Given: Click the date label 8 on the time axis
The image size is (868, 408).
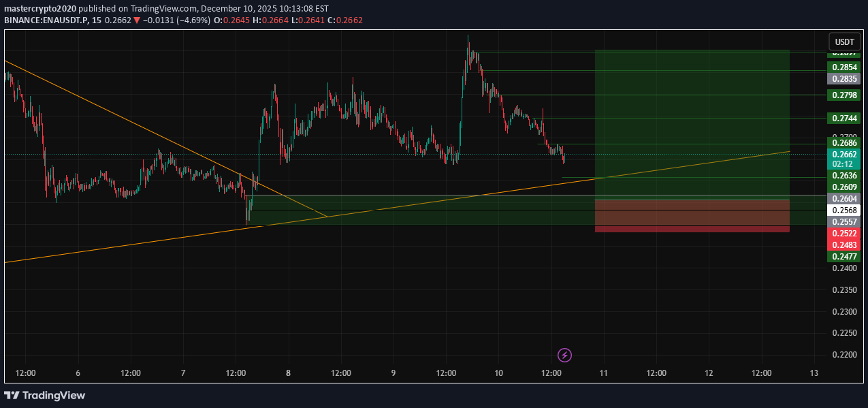Looking at the screenshot, I should pos(289,373).
